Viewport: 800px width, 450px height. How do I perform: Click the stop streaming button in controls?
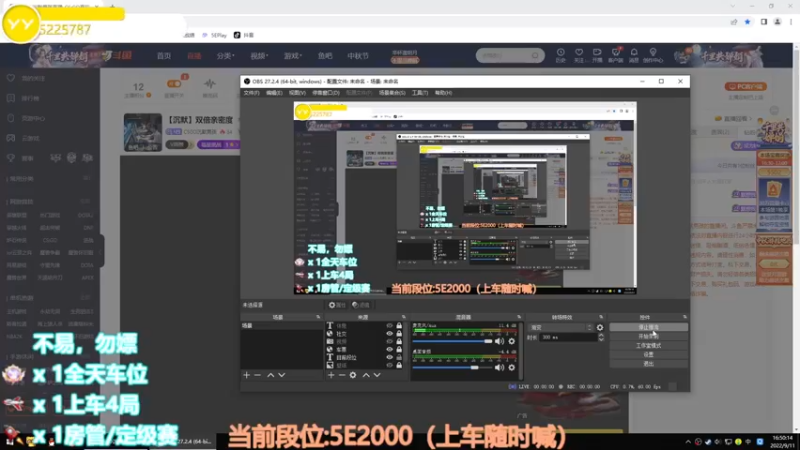(648, 327)
